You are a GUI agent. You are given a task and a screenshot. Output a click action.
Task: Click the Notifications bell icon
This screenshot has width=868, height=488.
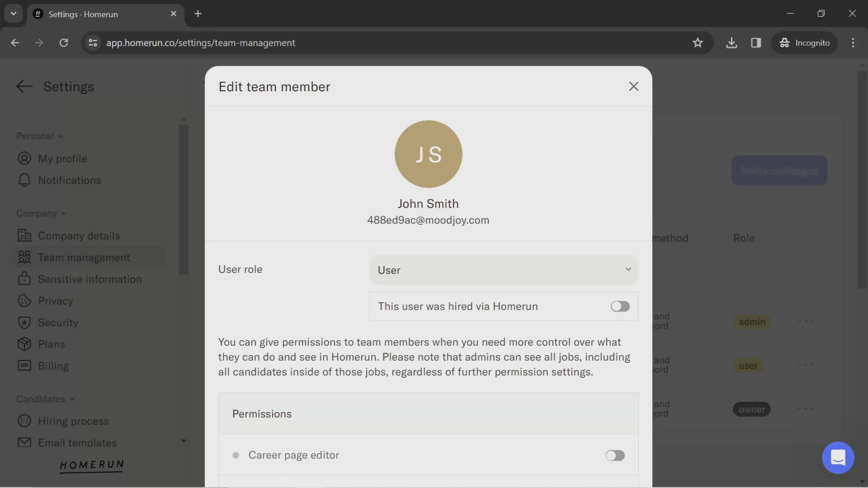24,180
